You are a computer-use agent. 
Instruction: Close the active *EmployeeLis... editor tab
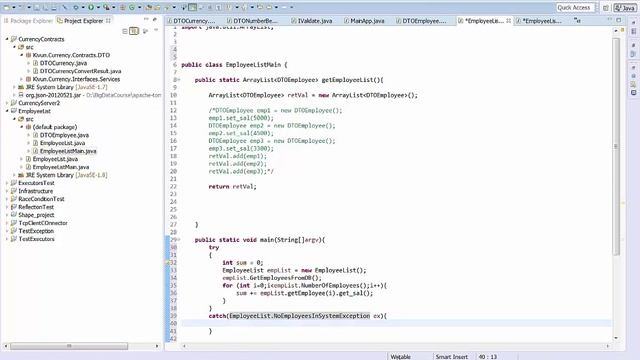(509, 20)
